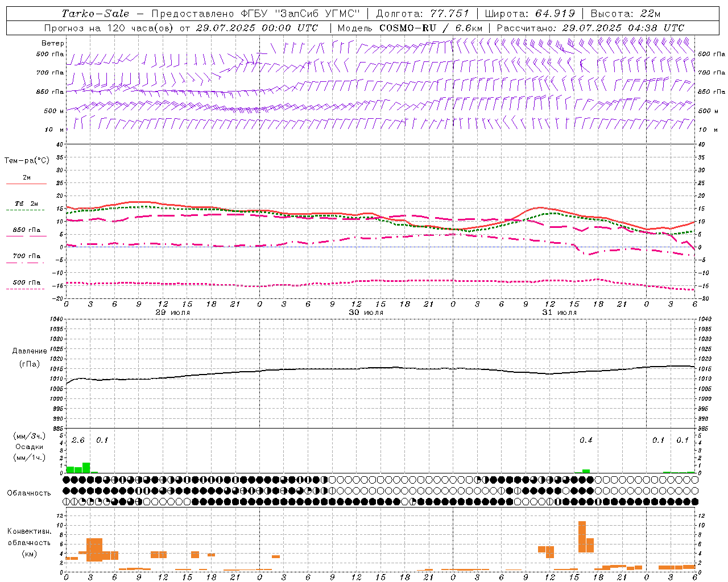The width and height of the screenshot is (728, 582).
Task: Click the 2.6 precipitation total
Action: [x=78, y=440]
